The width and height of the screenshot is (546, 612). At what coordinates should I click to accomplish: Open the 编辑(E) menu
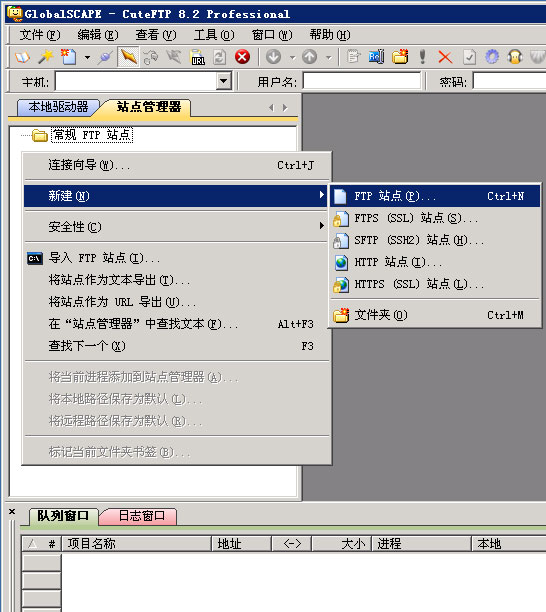point(98,35)
